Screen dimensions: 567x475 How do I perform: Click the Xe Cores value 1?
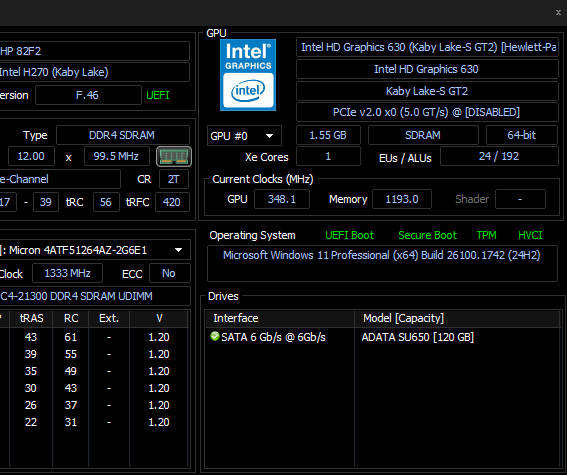tap(328, 156)
